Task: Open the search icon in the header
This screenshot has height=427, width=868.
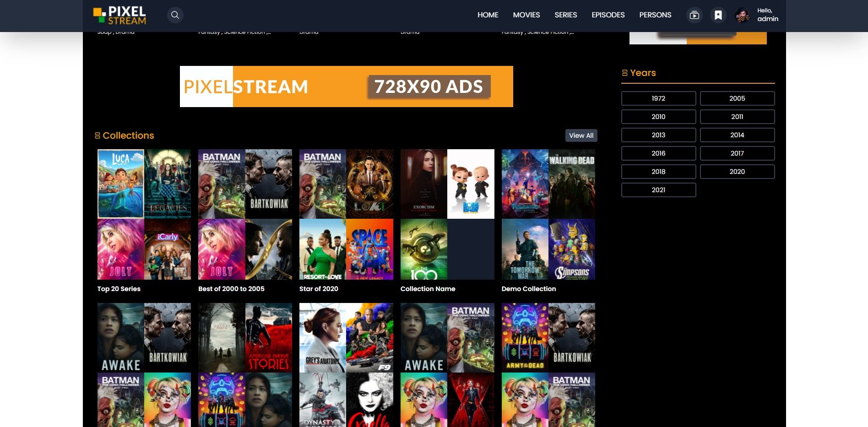Action: 175,15
